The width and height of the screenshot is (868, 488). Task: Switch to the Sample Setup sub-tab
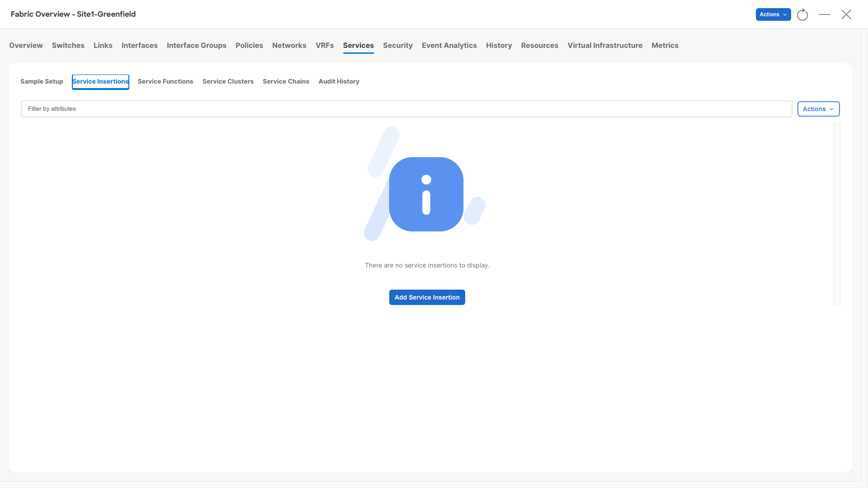pyautogui.click(x=42, y=81)
